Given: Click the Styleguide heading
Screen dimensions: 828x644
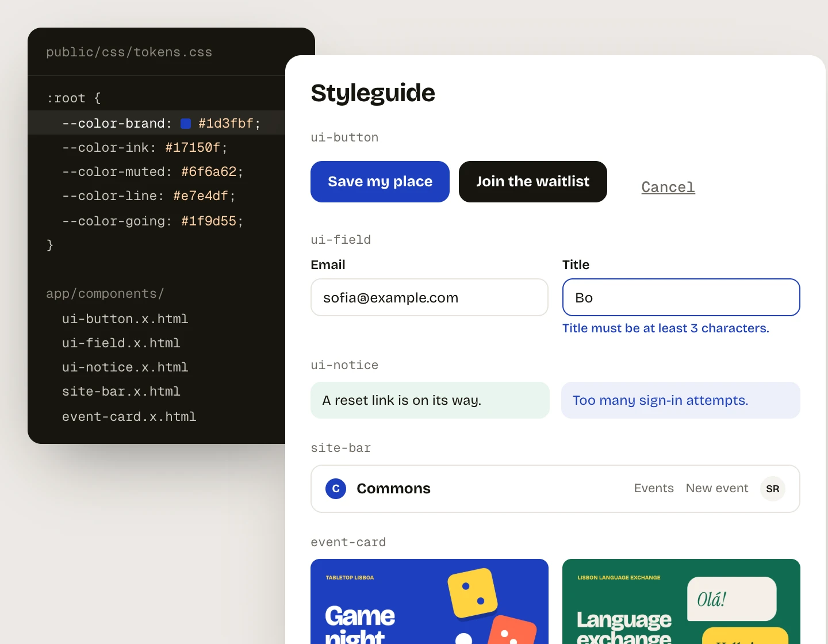Looking at the screenshot, I should 373,93.
